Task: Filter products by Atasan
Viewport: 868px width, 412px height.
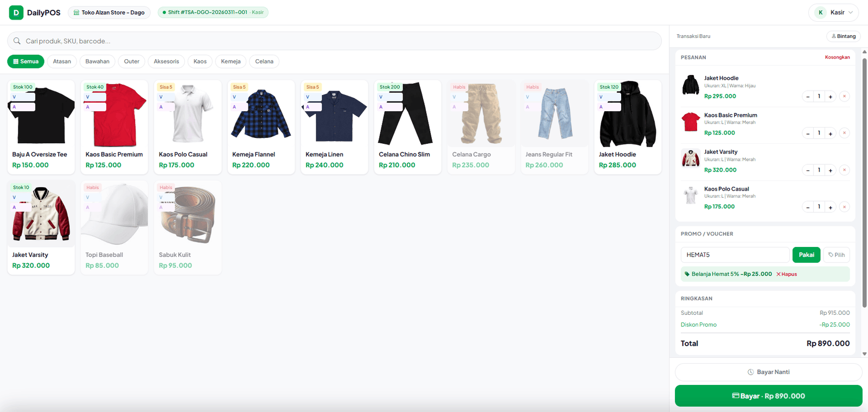Action: click(x=62, y=61)
